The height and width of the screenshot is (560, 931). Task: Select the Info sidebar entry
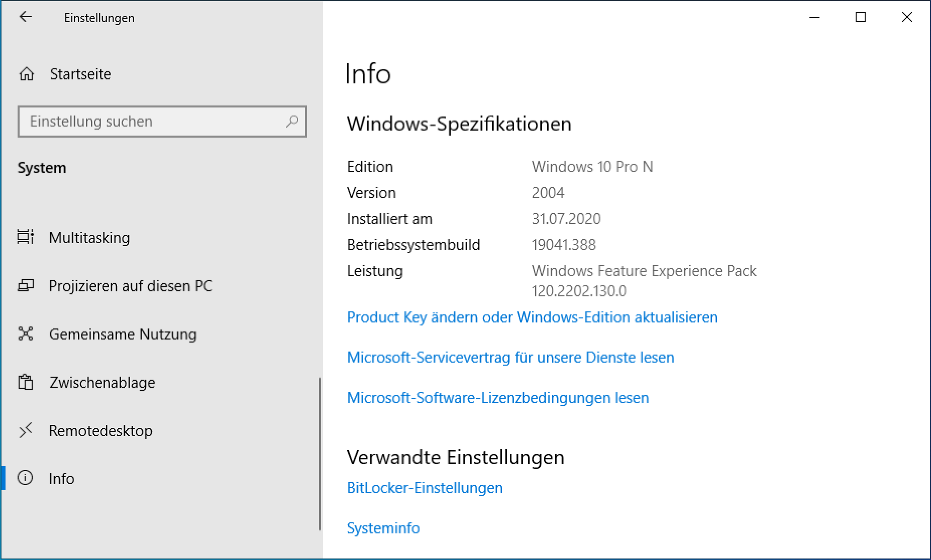161,478
